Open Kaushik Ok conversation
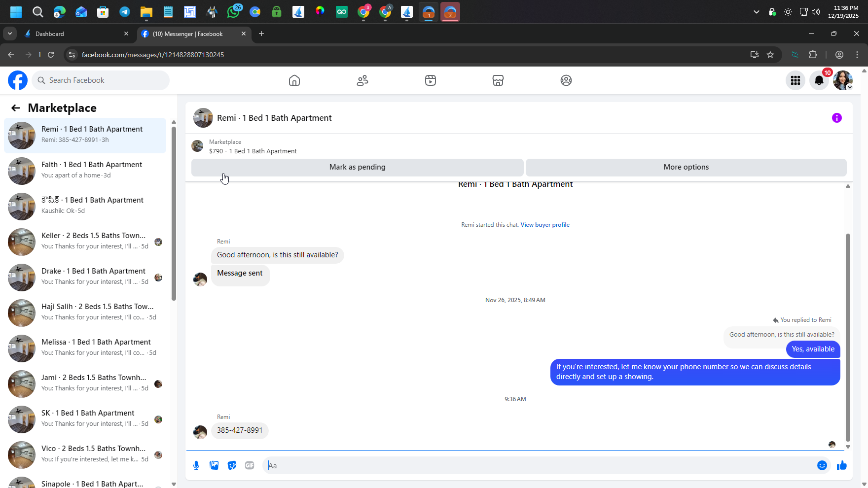868x488 pixels. [x=85, y=207]
